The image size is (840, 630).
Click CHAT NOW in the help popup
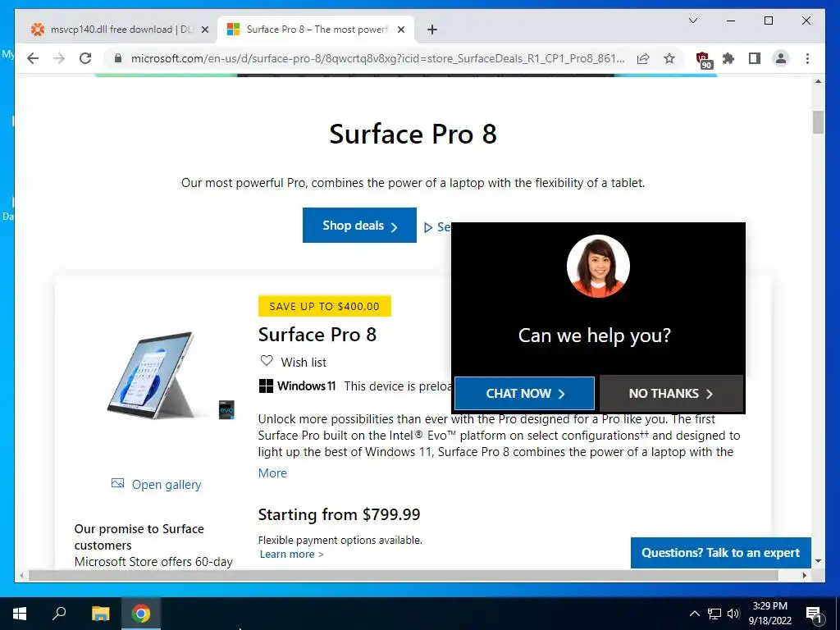point(524,393)
